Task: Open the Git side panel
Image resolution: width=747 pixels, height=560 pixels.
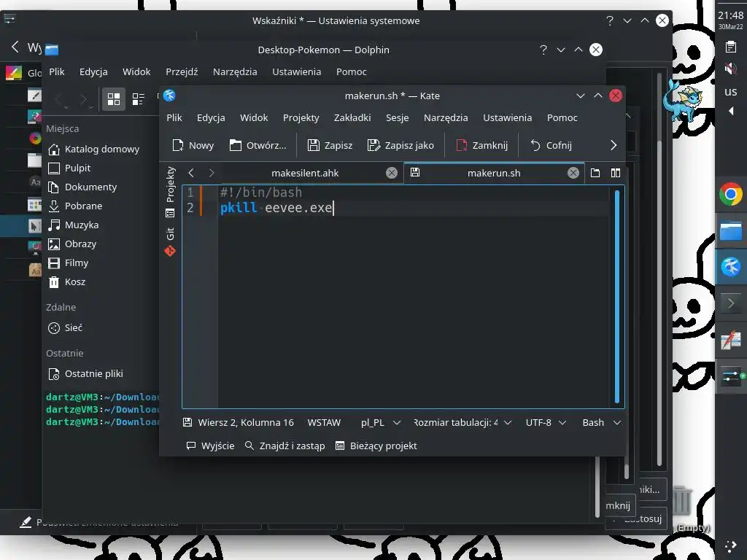Action: tap(170, 241)
